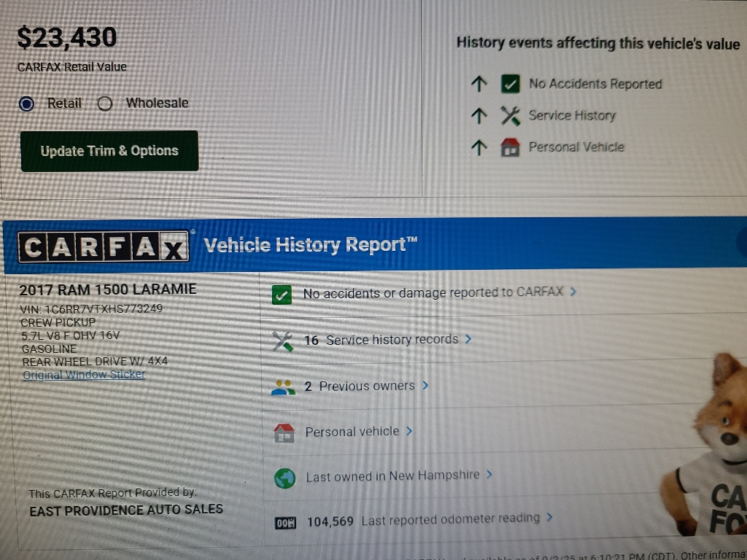Expand chevron after Last reported odometer reading
Viewport: 747px width, 560px height.
[549, 517]
